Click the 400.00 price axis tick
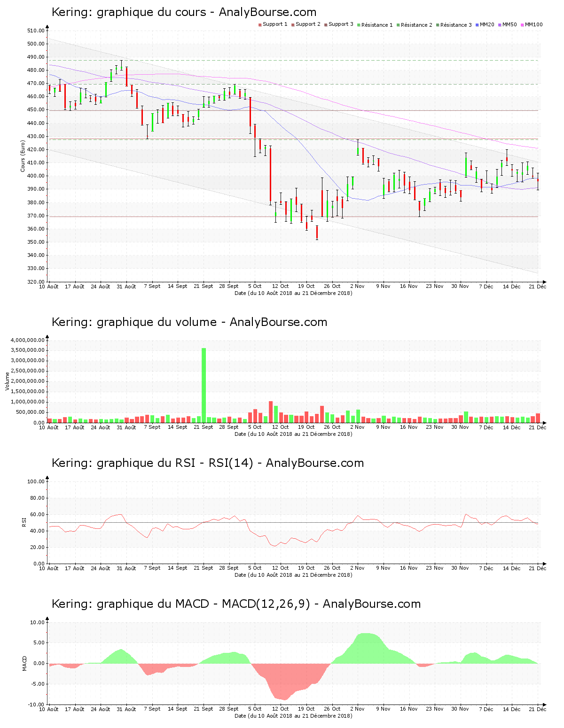Screen dimensions: 564x728 pyautogui.click(x=36, y=176)
